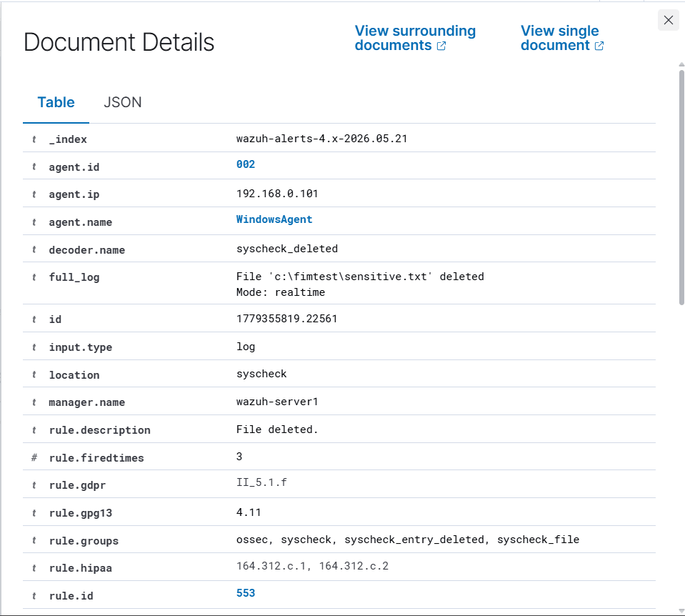This screenshot has height=616, width=685.
Task: Click the vertical scrollbar thumb
Action: tap(681, 187)
